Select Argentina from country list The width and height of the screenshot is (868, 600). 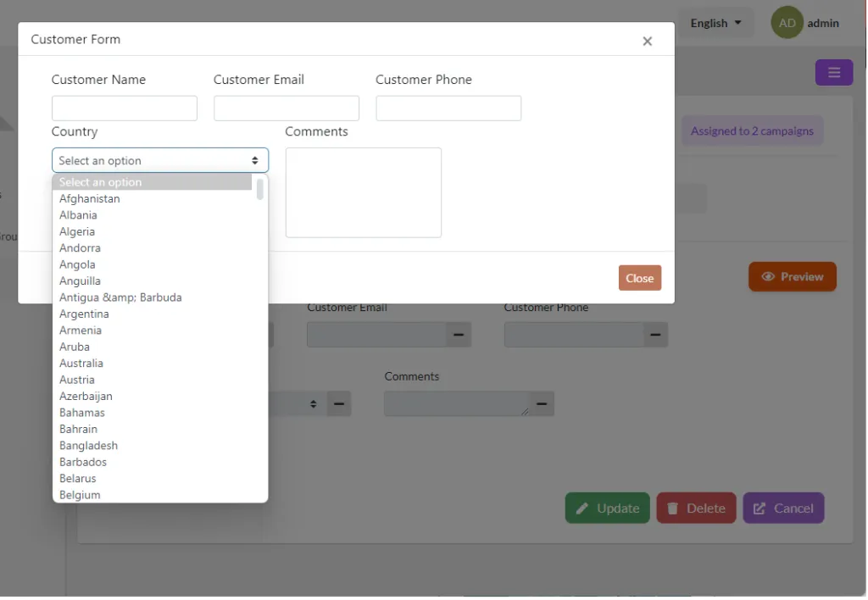[84, 314]
